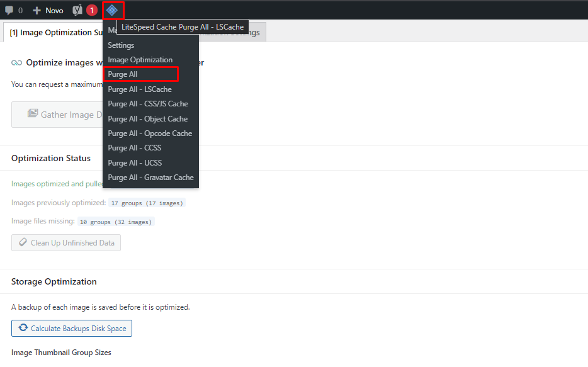
Task: Click the Optimization Status heading
Action: (x=51, y=158)
